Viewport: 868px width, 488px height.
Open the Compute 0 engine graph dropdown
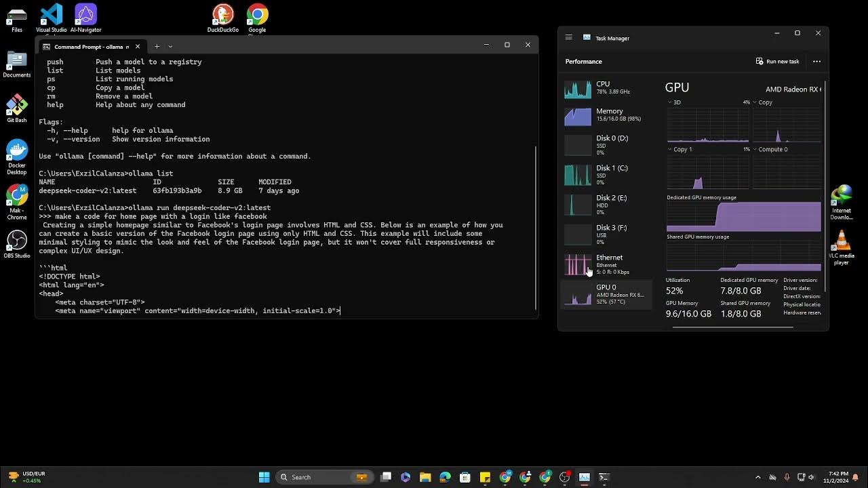click(x=770, y=149)
